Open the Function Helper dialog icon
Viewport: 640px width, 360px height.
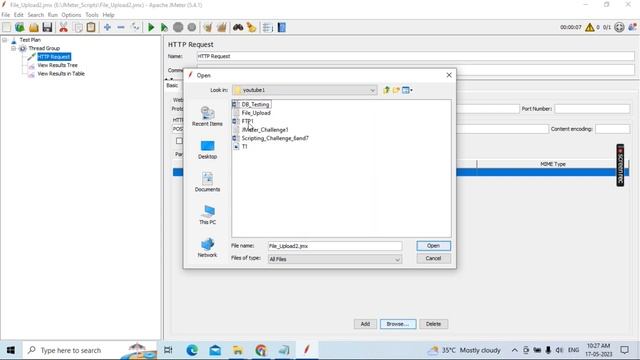pos(268,27)
